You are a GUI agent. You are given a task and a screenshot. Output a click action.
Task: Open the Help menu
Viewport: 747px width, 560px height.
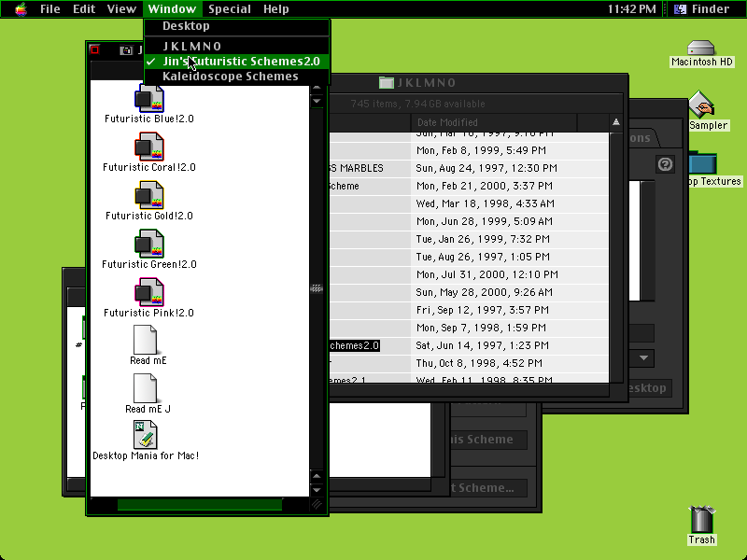click(275, 9)
